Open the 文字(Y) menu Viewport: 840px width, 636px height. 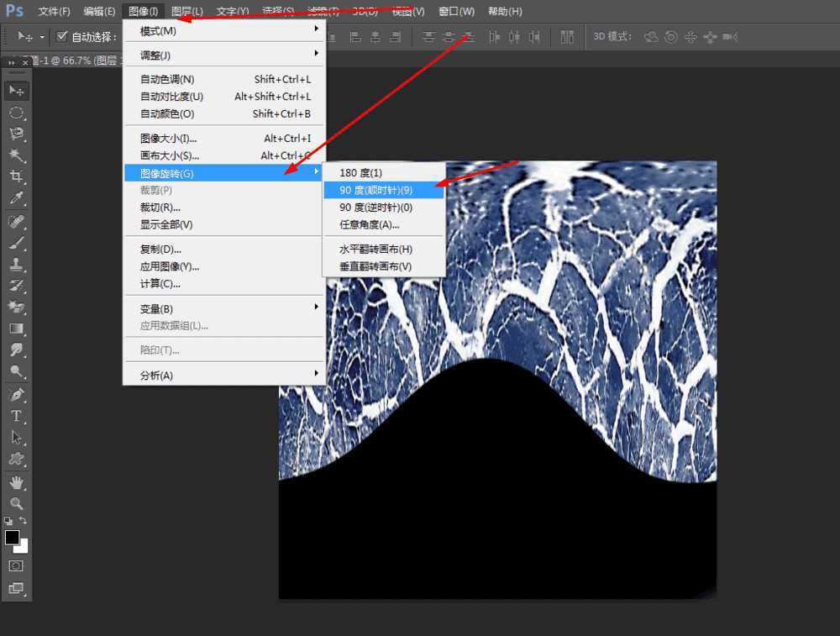232,11
